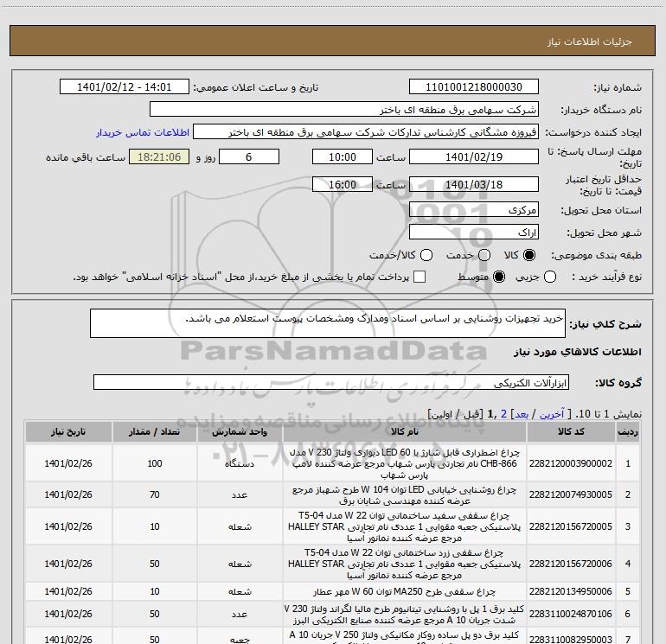The width and height of the screenshot is (666, 644).
Task: Click the general need description text box
Action: tap(328, 323)
